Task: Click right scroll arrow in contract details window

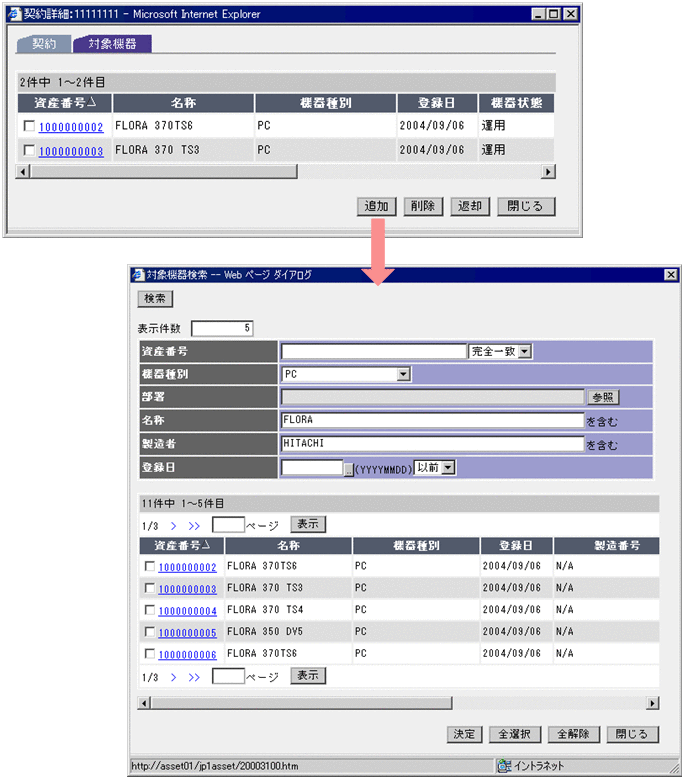Action: pos(548,172)
